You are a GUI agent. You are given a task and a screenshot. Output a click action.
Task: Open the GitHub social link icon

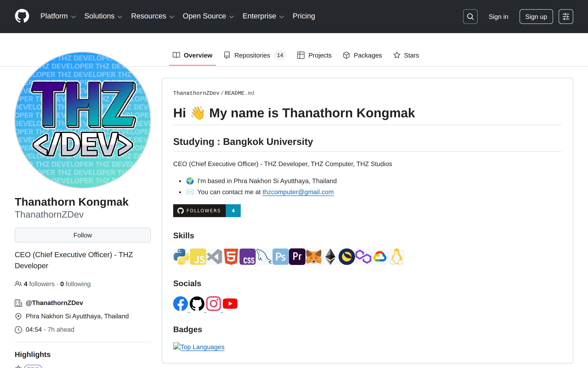pyautogui.click(x=197, y=304)
